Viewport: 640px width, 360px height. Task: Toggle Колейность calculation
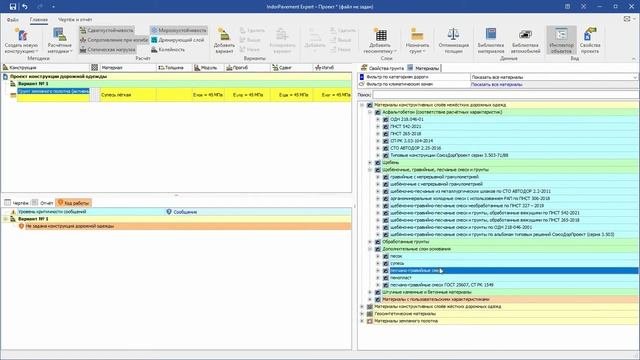coord(168,49)
